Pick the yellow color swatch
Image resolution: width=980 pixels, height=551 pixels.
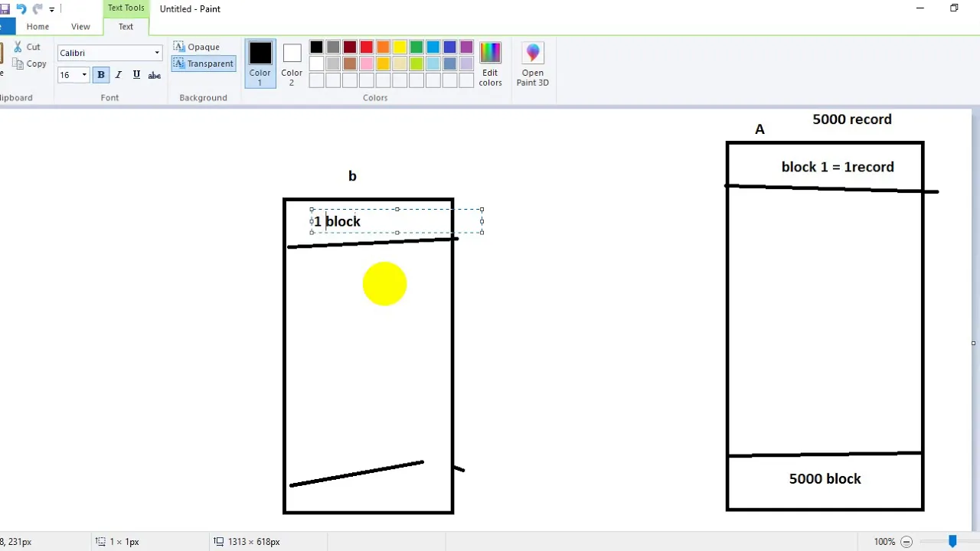point(400,47)
